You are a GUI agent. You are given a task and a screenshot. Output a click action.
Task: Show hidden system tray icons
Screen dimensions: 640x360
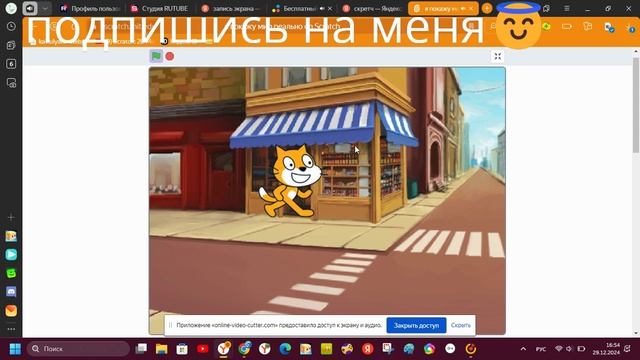(523, 349)
